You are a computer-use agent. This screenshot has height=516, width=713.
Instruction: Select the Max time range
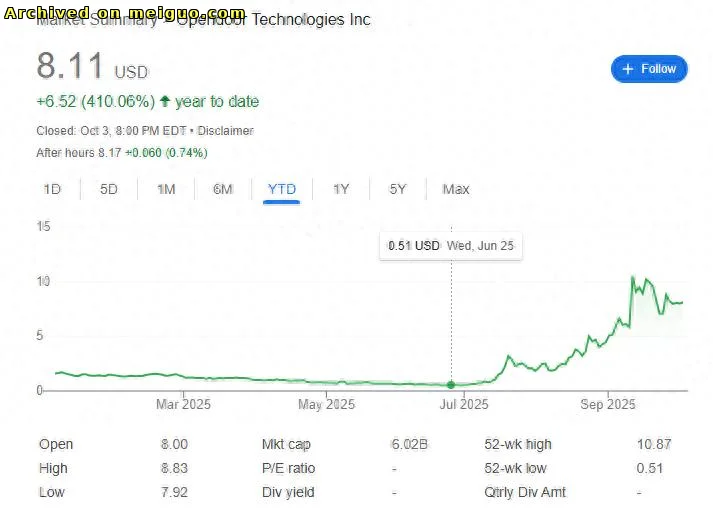tap(456, 189)
